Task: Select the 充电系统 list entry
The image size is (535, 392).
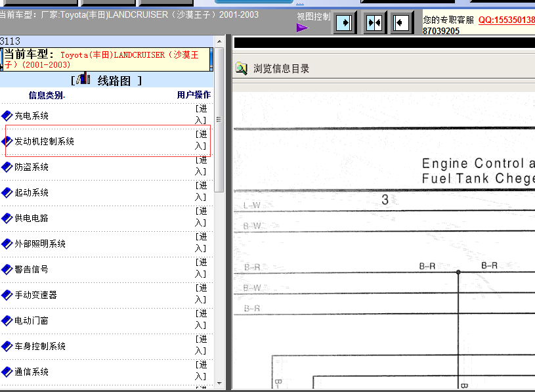Action: (x=32, y=116)
